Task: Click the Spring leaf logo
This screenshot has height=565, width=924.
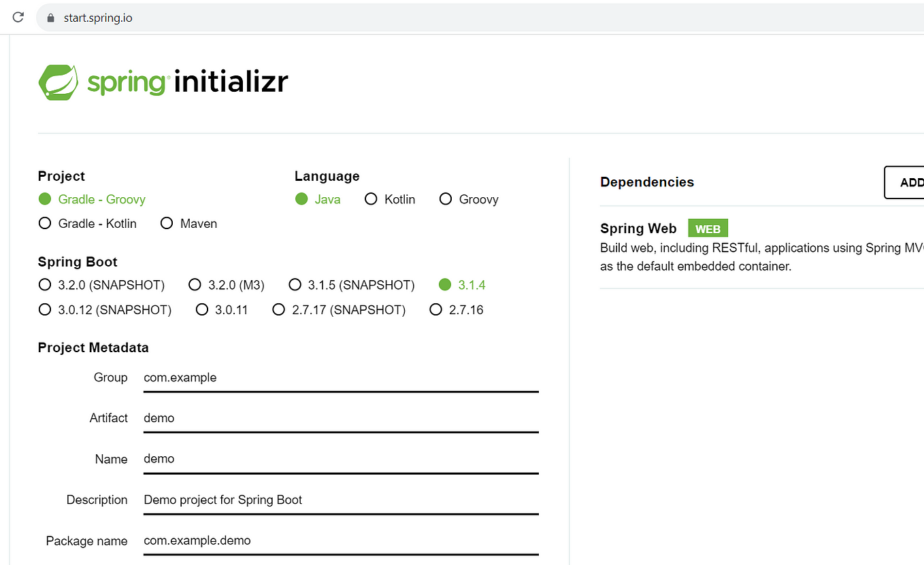Action: click(x=57, y=82)
